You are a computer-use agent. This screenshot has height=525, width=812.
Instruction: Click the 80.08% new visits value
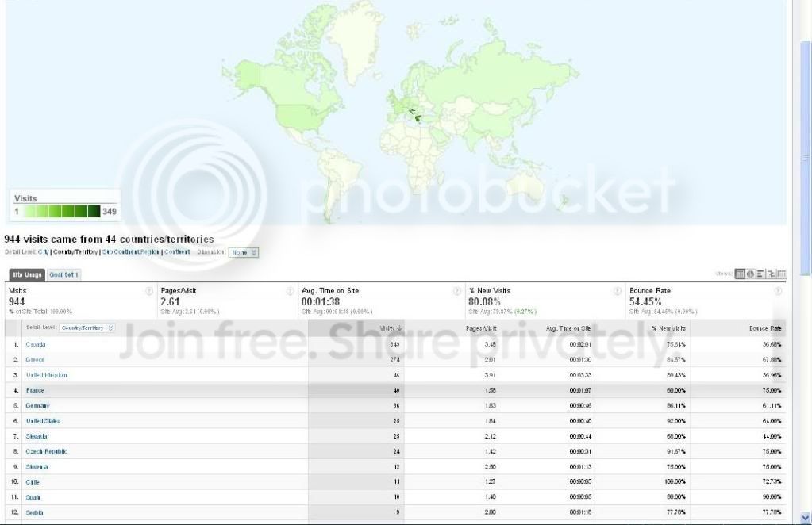[x=484, y=301]
